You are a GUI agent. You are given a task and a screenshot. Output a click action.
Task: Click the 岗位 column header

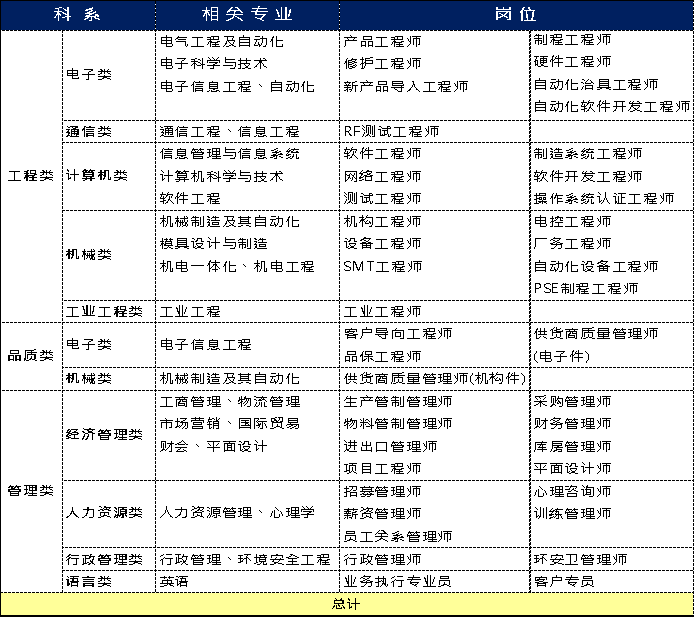pos(515,15)
